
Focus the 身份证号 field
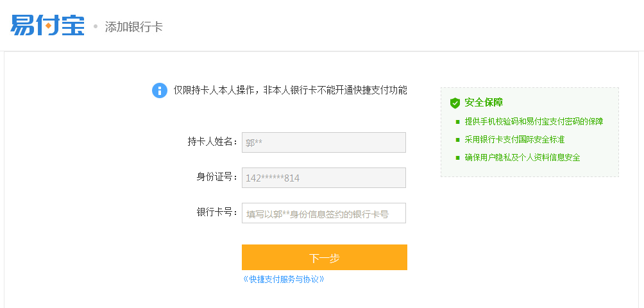[x=324, y=178]
